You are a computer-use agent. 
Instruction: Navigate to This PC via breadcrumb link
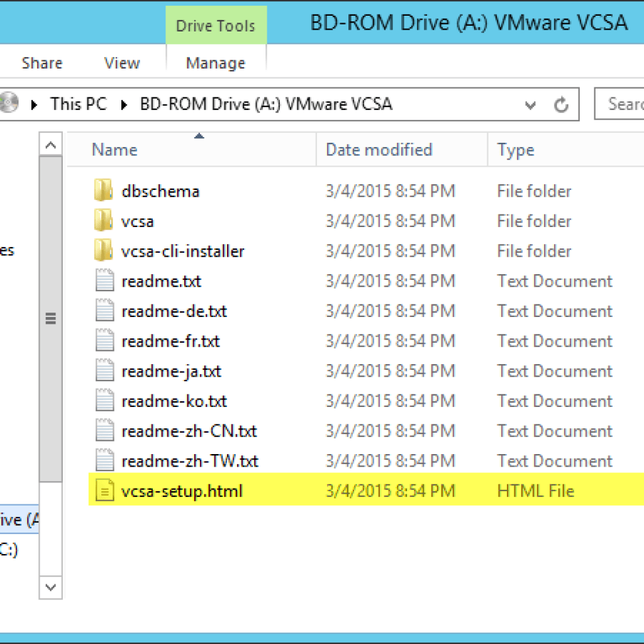tap(78, 104)
